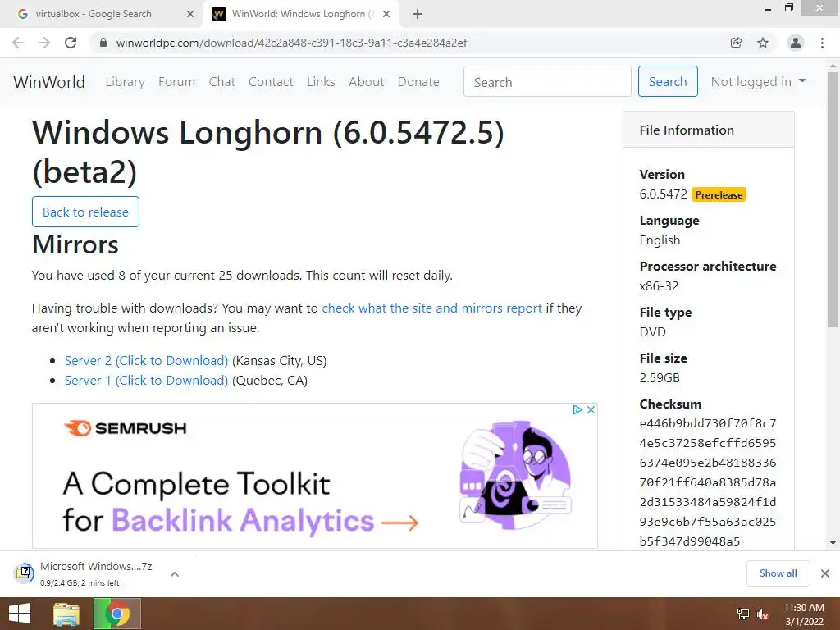Click the browser forward arrow
Screen dimensions: 840x630
pos(44,43)
